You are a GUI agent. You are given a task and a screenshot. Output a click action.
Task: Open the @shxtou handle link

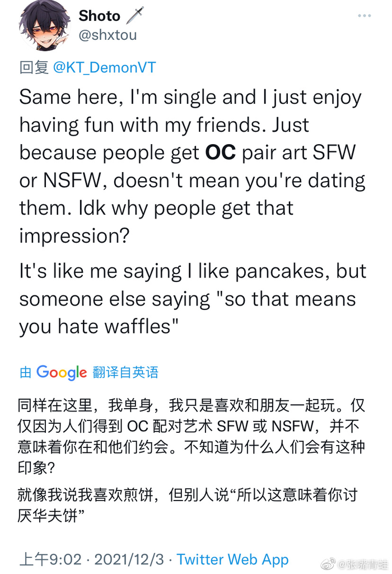108,35
